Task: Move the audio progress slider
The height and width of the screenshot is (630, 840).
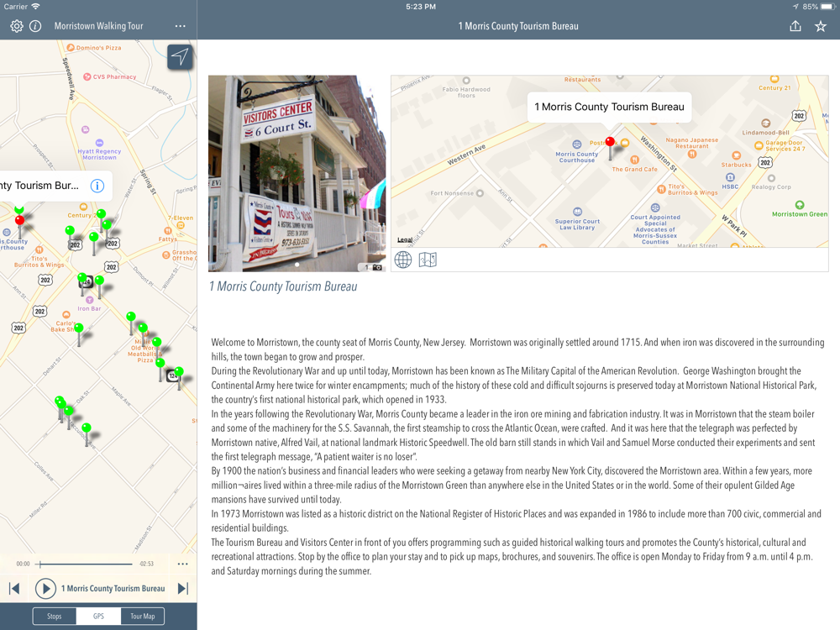Action: coord(40,564)
